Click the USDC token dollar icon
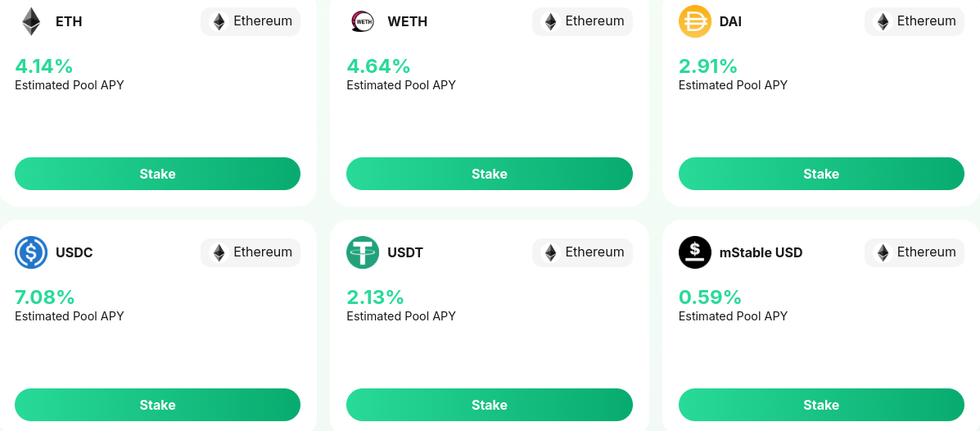The image size is (980, 431). coord(31,252)
